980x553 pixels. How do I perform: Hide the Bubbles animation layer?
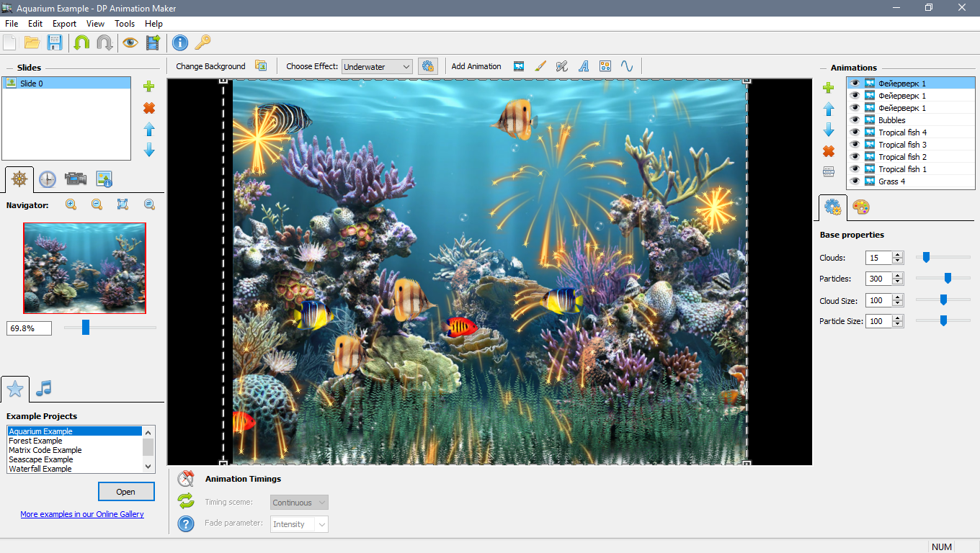click(855, 120)
